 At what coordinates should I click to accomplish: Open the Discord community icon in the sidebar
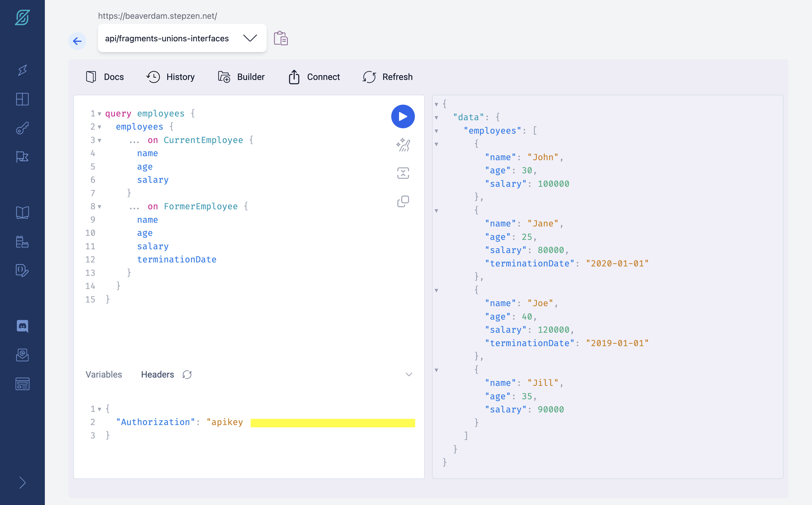pyautogui.click(x=22, y=326)
